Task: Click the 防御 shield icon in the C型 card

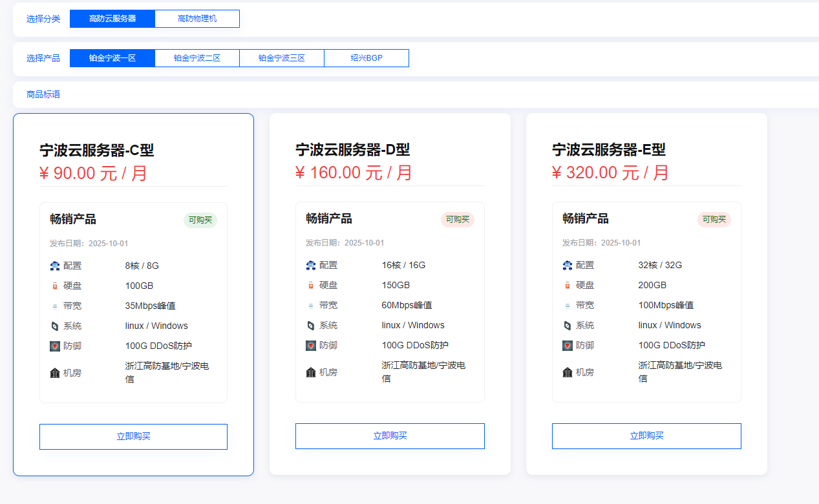Action: pos(55,346)
